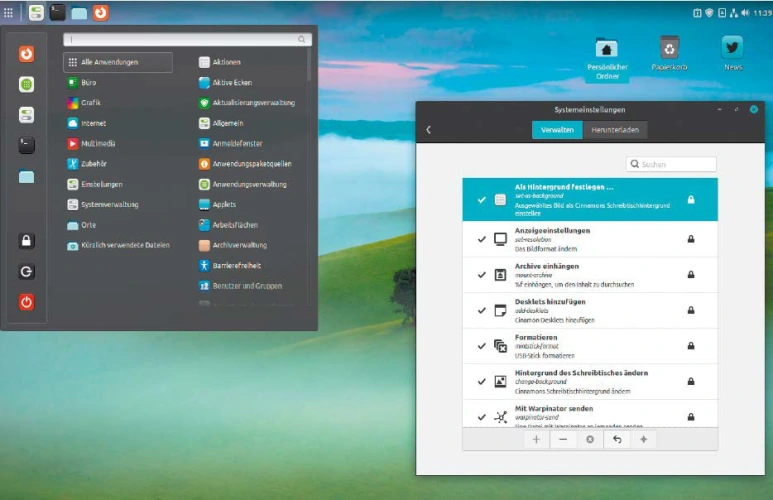Launch the News desktop icon

point(732,52)
